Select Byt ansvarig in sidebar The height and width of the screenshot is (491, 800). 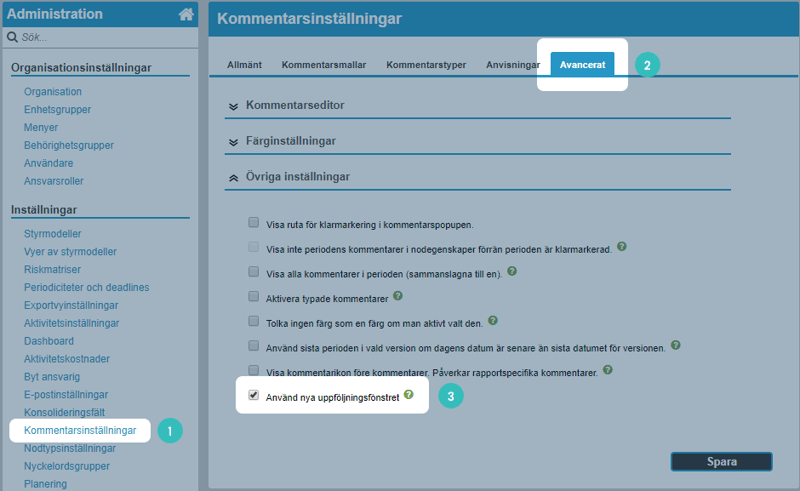(x=52, y=377)
